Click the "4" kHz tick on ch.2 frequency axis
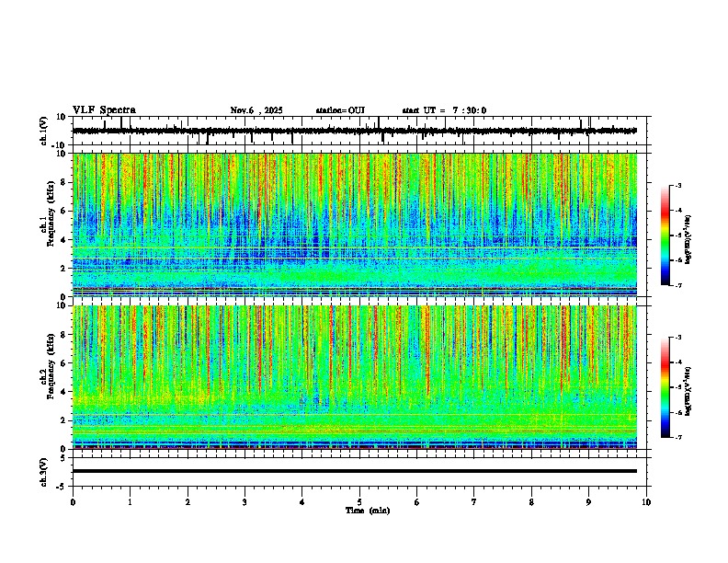This screenshot has width=728, height=563. [63, 392]
